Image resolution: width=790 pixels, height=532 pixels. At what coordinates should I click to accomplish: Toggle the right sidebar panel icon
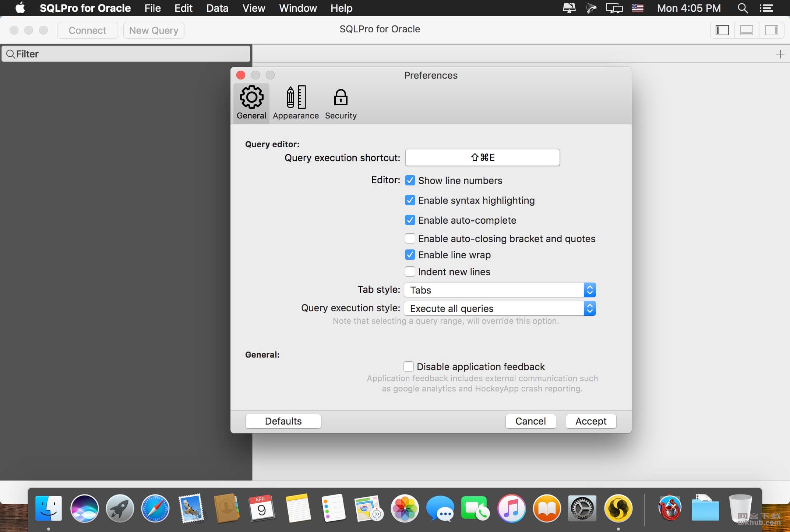click(771, 30)
